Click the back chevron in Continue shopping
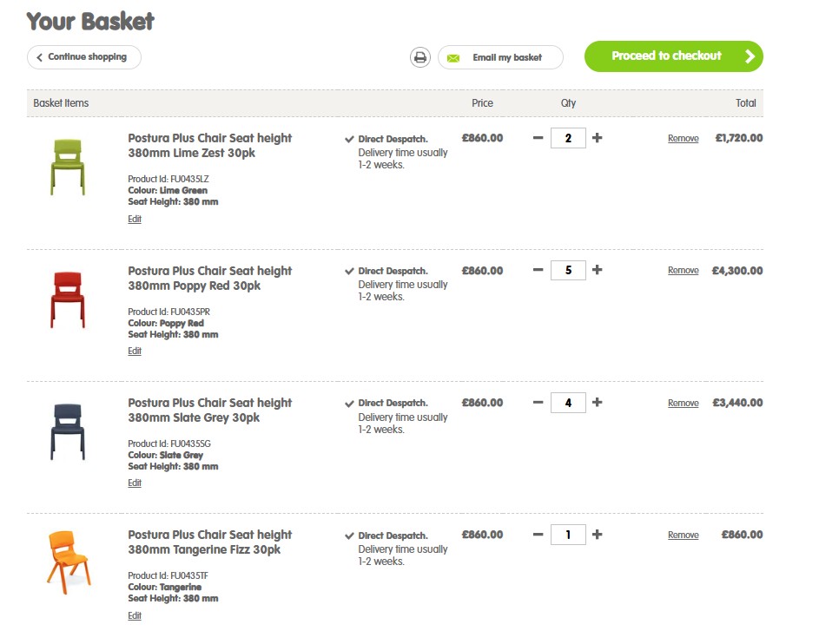This screenshot has height=644, width=819. (39, 57)
